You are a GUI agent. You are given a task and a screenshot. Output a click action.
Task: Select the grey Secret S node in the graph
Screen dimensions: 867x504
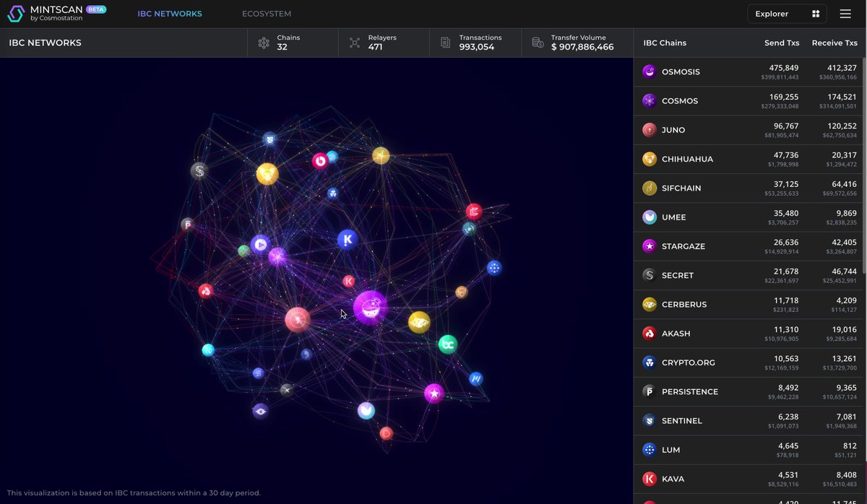[x=199, y=171]
